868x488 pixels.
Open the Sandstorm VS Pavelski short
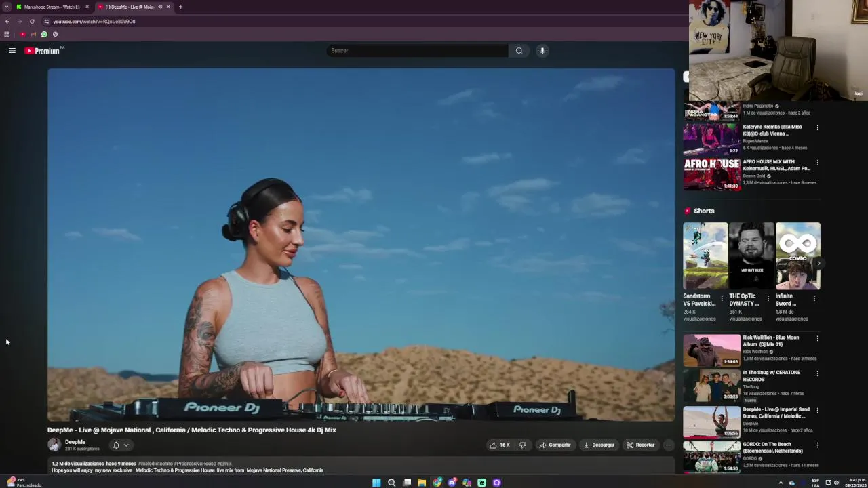coord(705,256)
